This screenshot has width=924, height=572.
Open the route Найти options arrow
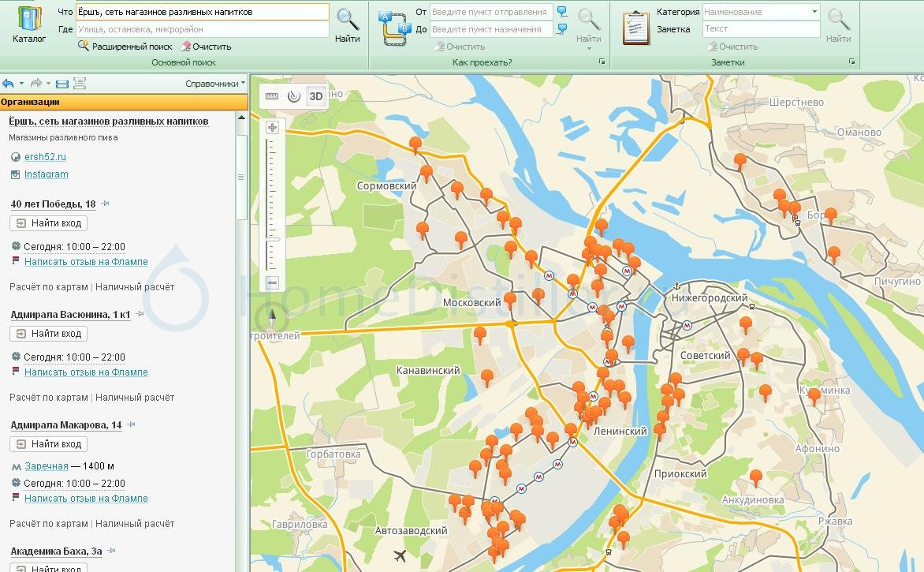[x=589, y=48]
